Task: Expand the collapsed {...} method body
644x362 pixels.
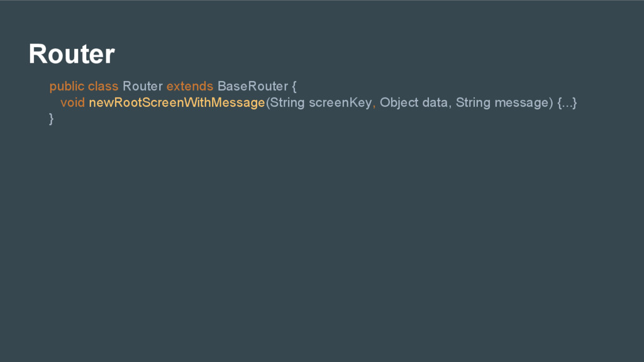Action: (x=567, y=102)
